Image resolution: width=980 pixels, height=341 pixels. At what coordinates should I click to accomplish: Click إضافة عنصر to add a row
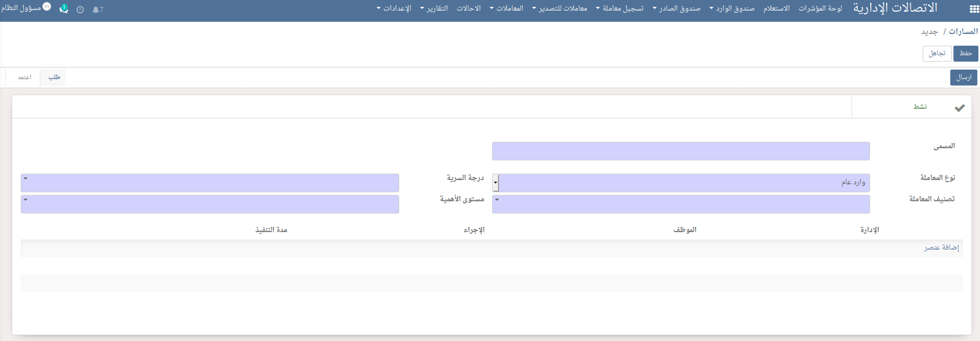(x=941, y=248)
